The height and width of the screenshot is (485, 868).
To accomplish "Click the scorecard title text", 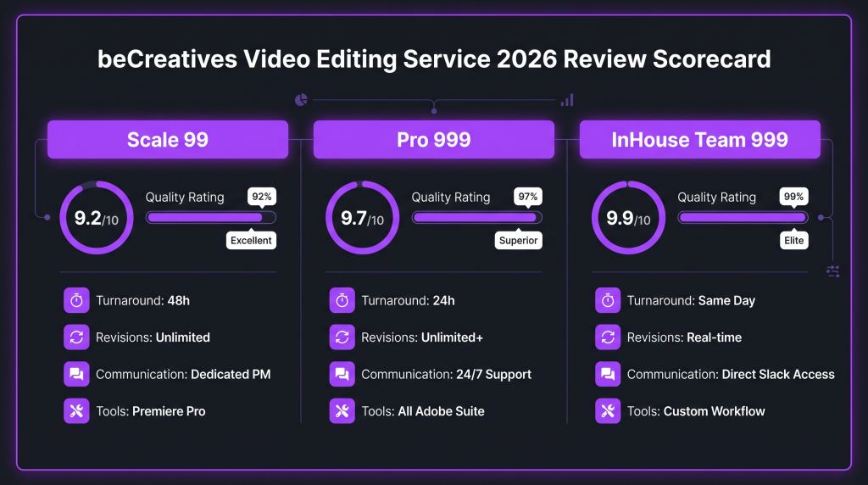I will pyautogui.click(x=434, y=59).
